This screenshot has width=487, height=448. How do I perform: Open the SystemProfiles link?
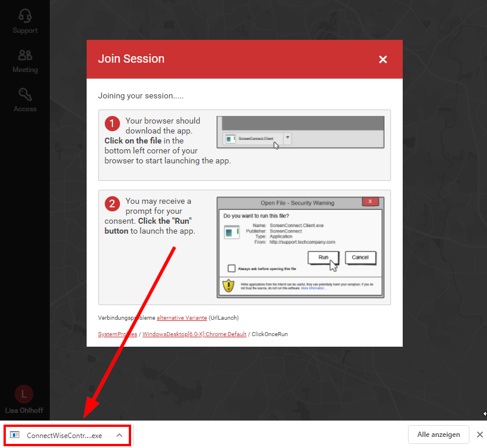click(118, 334)
